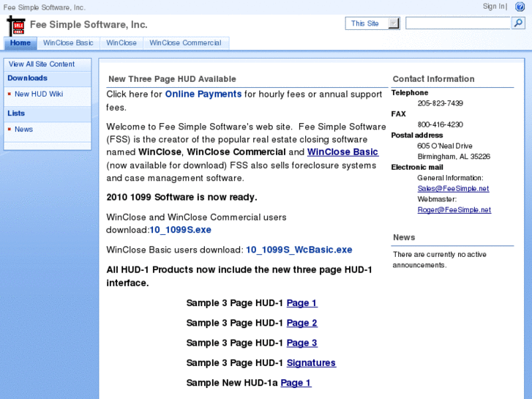Screen dimensions: 532x399
Task: Open the WinClose Basic text link
Action: [x=342, y=152]
